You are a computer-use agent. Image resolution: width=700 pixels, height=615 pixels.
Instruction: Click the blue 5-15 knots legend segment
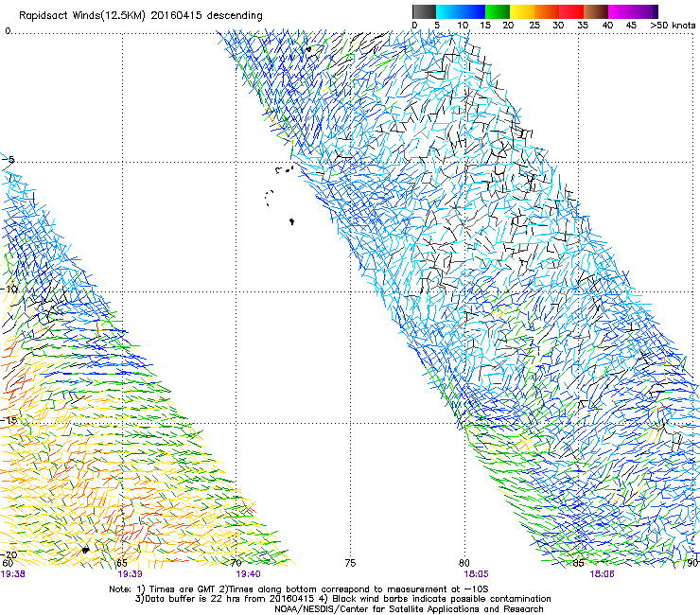click(461, 11)
